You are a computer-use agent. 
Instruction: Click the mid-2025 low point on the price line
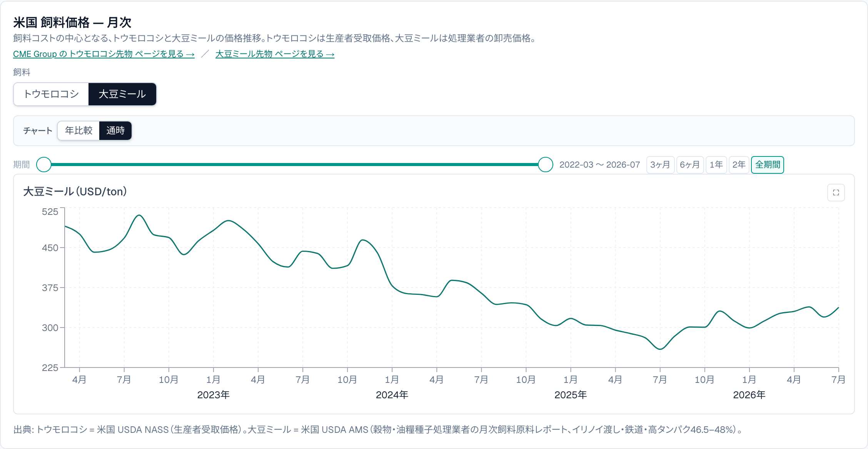(660, 349)
